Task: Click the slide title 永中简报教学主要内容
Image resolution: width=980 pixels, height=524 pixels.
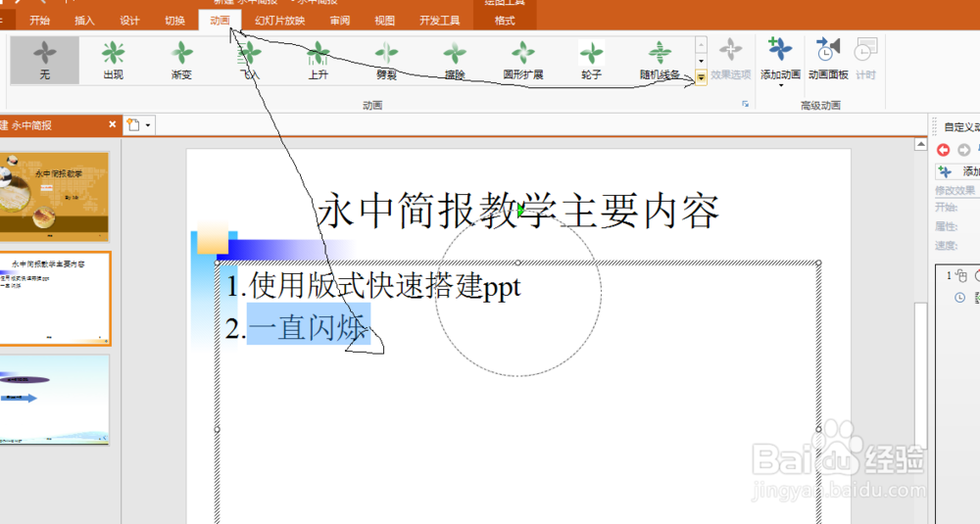Action: coord(518,211)
